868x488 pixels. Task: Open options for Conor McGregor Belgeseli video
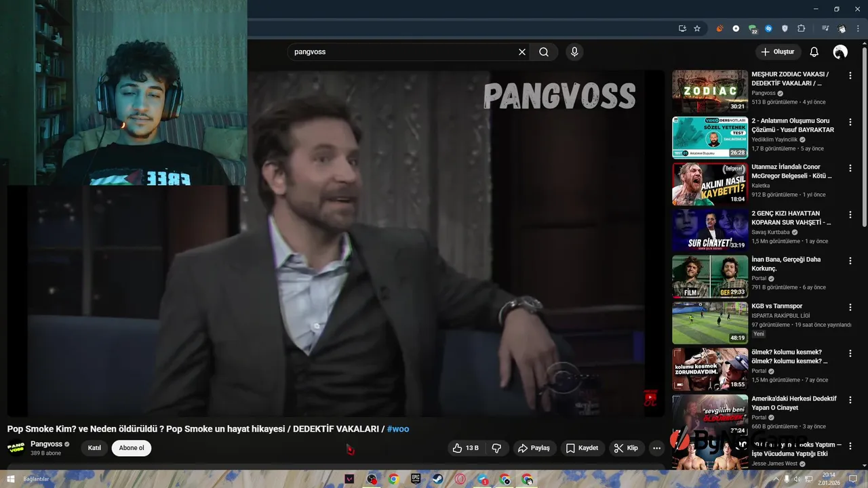click(850, 168)
